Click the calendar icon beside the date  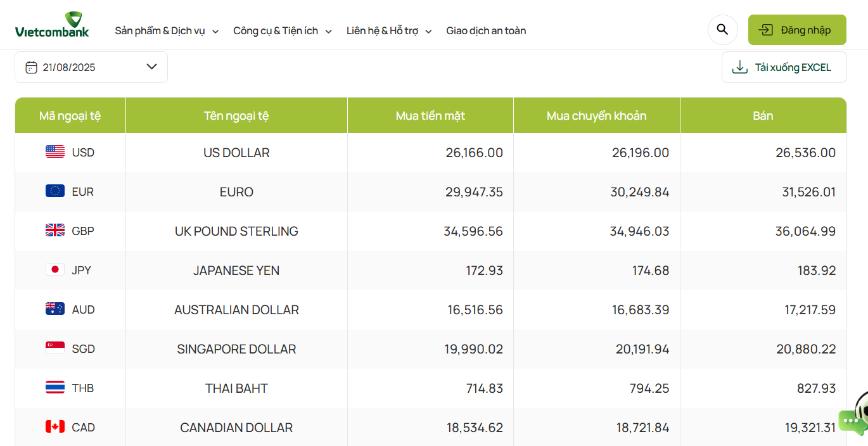pos(30,67)
